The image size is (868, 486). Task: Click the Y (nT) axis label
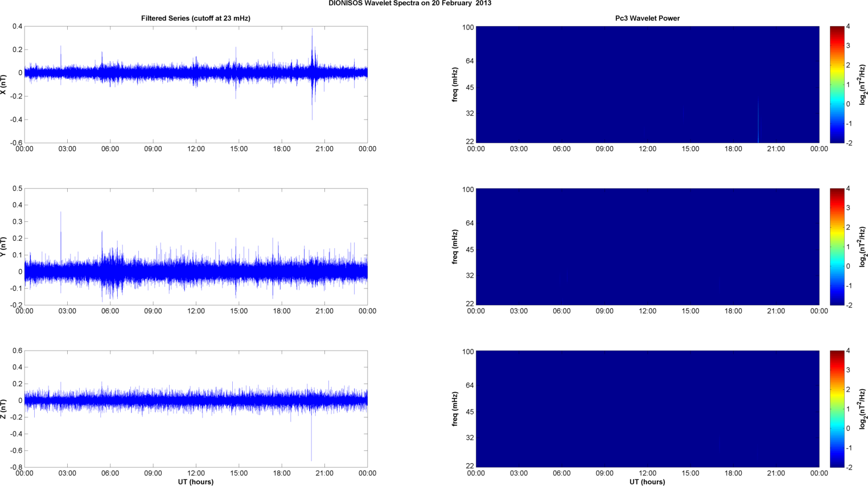[x=4, y=246]
